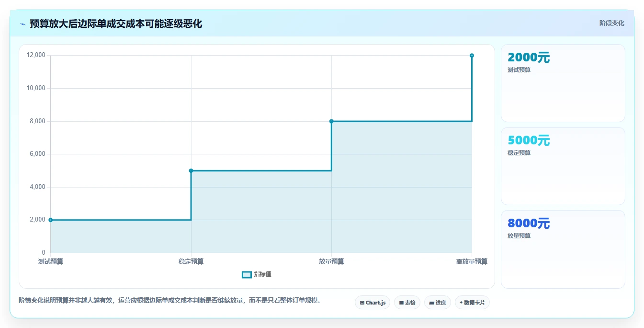Click the y-axis value 4,000

[37, 187]
